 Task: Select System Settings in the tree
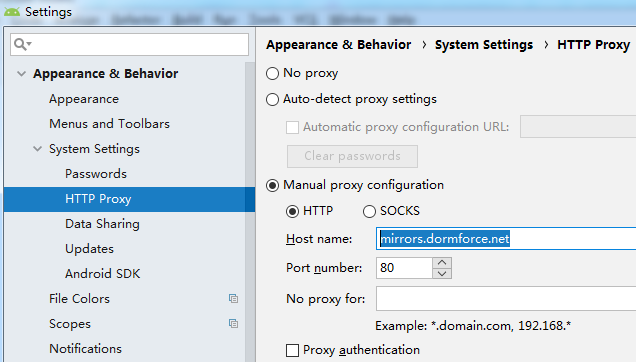(x=95, y=149)
